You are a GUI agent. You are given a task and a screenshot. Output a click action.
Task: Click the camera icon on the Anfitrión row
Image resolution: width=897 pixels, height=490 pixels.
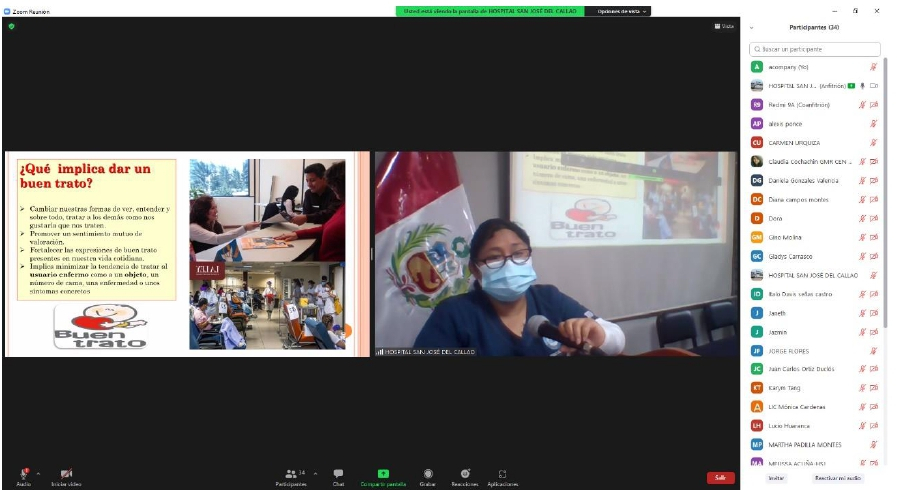pyautogui.click(x=874, y=86)
